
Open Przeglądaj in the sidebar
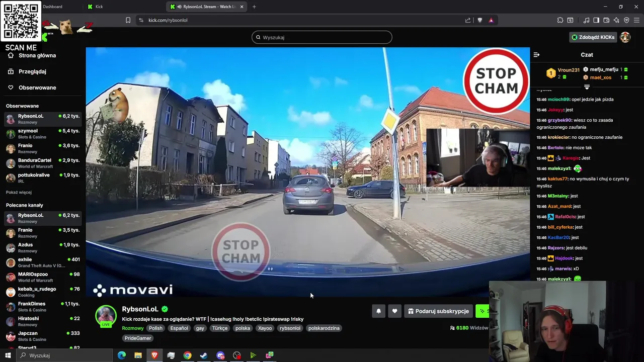point(32,71)
